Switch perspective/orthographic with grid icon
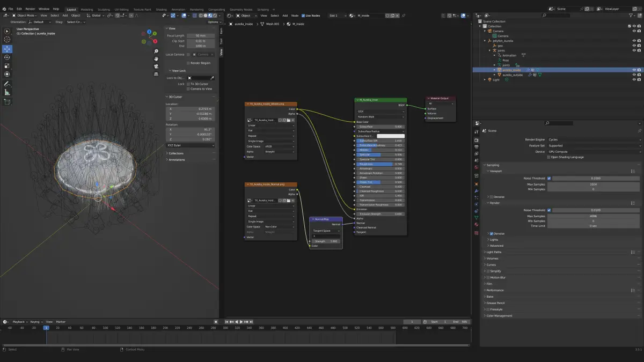The width and height of the screenshot is (644, 362). tap(156, 74)
